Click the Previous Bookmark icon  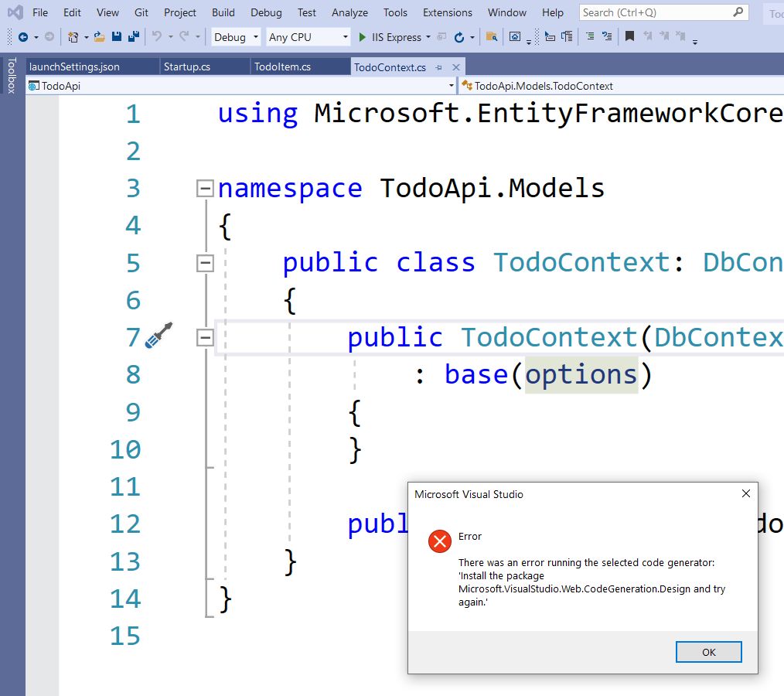pyautogui.click(x=647, y=36)
